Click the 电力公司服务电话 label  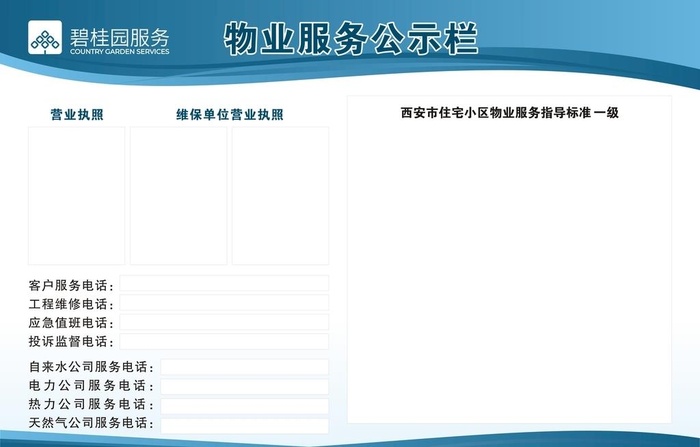click(91, 385)
